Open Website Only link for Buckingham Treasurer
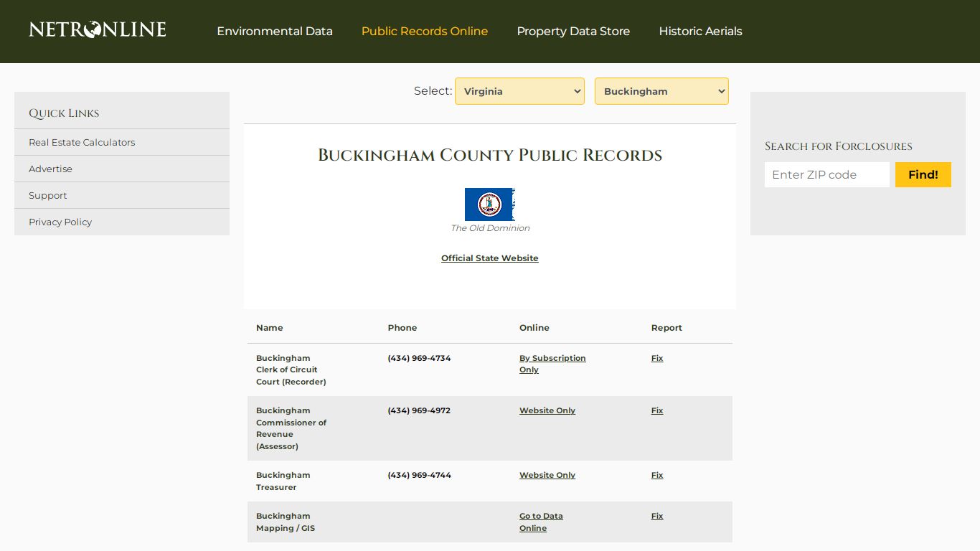 547,475
